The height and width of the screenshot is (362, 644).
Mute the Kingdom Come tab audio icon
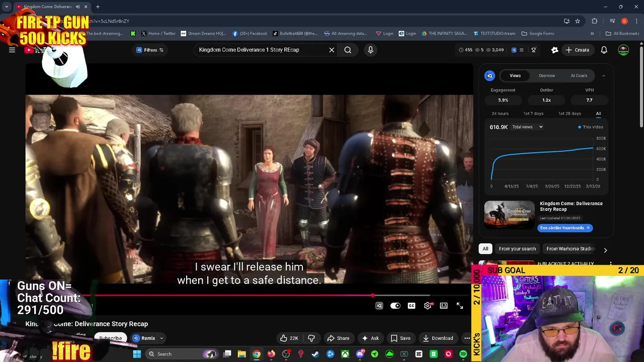(77, 7)
